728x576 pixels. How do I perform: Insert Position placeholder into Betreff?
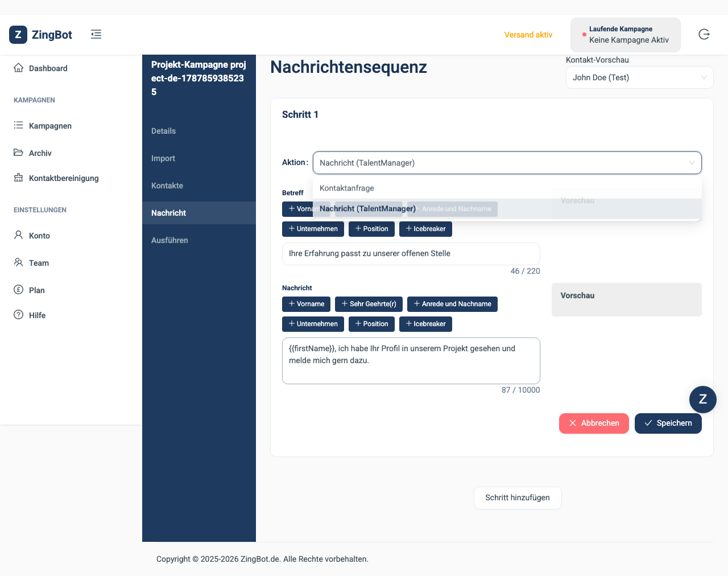pos(371,229)
